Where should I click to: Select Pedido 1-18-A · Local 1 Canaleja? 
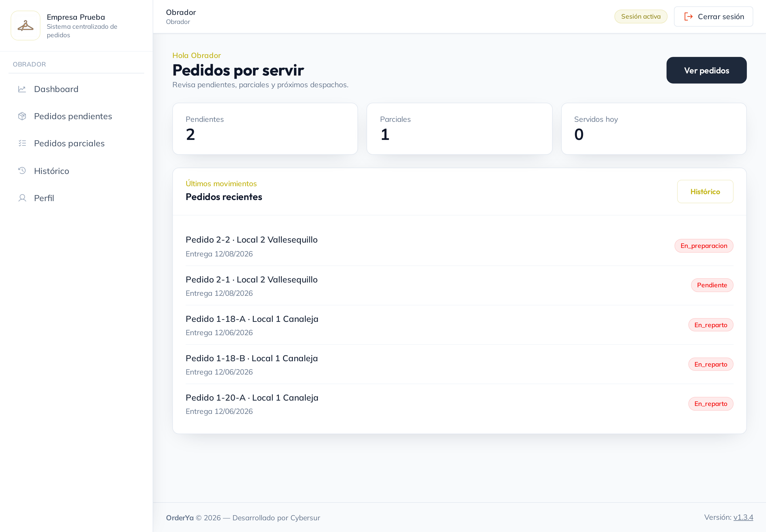[x=252, y=319]
